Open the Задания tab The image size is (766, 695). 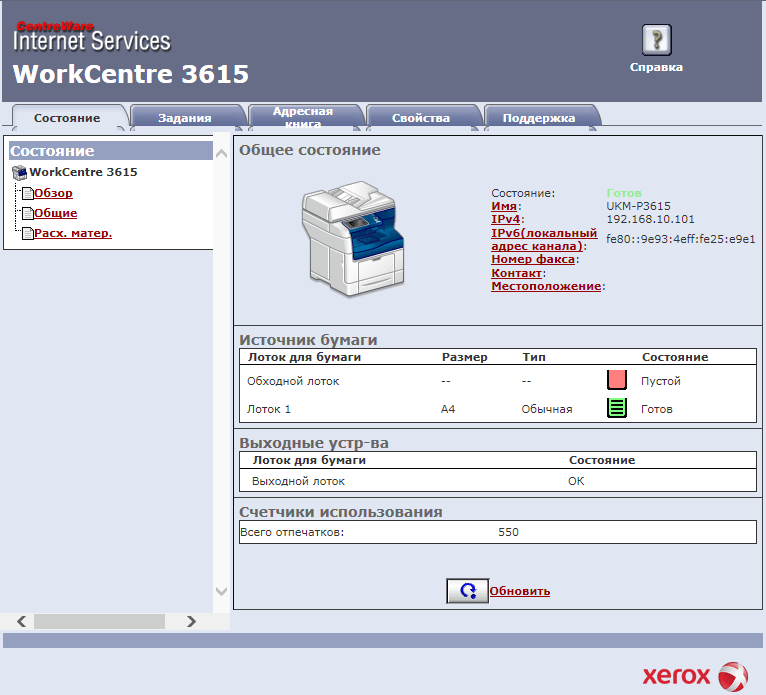tap(185, 118)
